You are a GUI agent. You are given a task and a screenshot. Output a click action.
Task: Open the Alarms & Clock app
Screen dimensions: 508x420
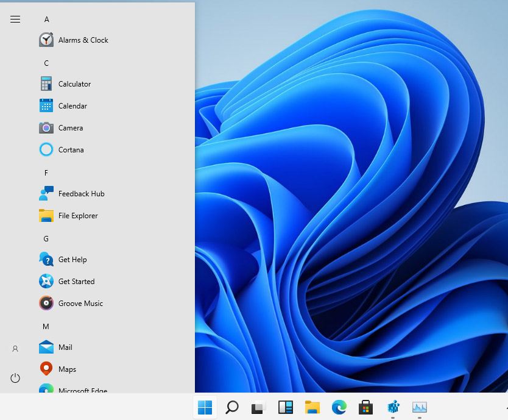(74, 40)
